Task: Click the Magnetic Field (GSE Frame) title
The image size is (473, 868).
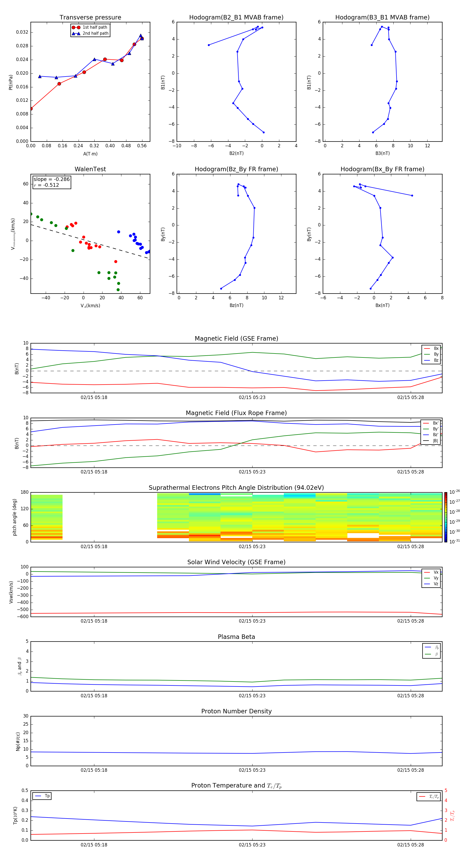Action: (236, 339)
